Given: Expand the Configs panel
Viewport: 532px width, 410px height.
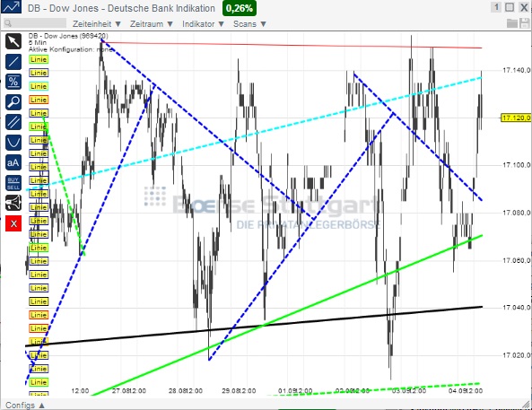Looking at the screenshot, I should [25, 406].
